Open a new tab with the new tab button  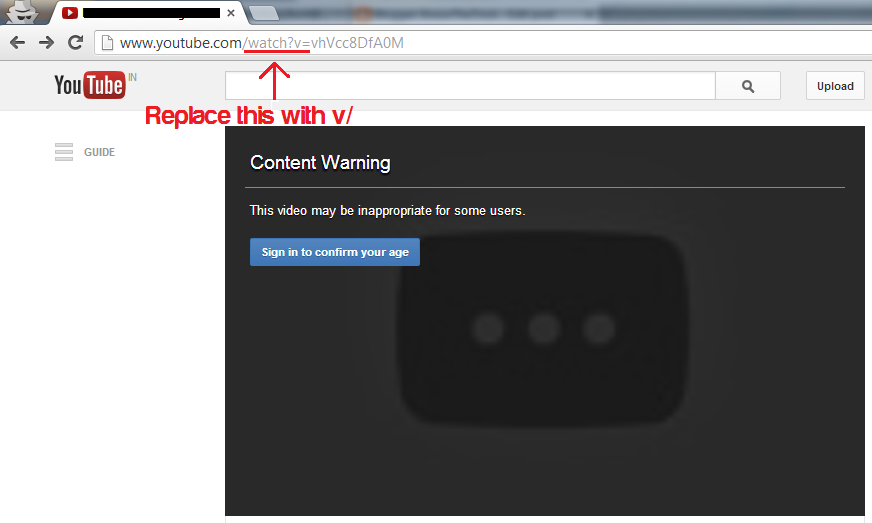coord(264,13)
